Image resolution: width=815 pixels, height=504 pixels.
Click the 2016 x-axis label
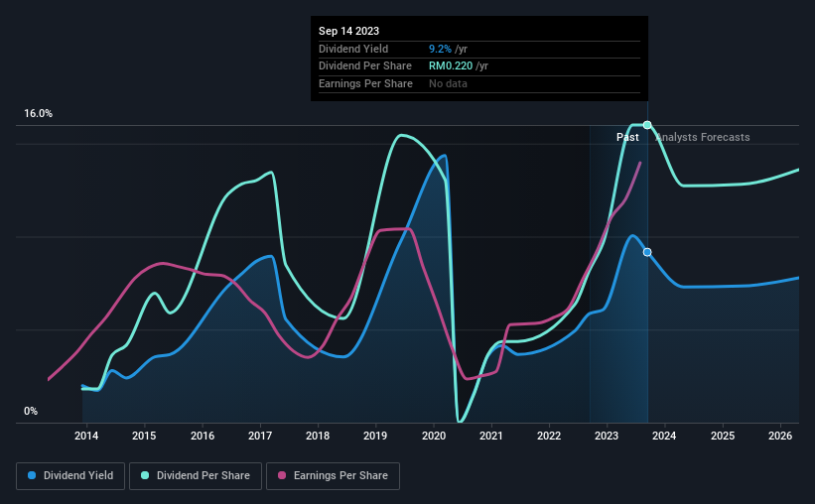click(203, 436)
